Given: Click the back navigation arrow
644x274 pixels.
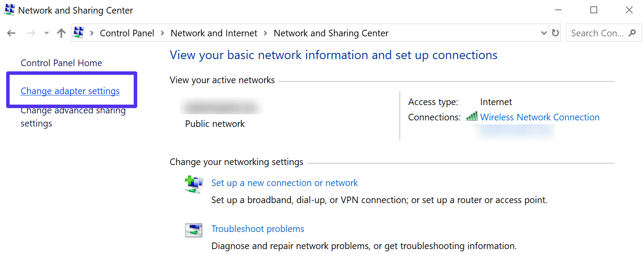Looking at the screenshot, I should click(11, 33).
